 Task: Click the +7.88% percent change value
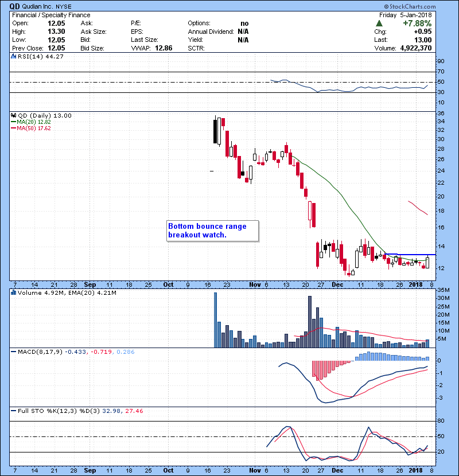[417, 24]
